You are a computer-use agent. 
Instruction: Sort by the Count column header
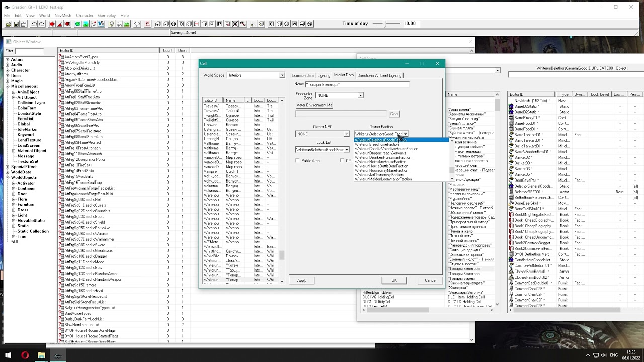point(167,51)
